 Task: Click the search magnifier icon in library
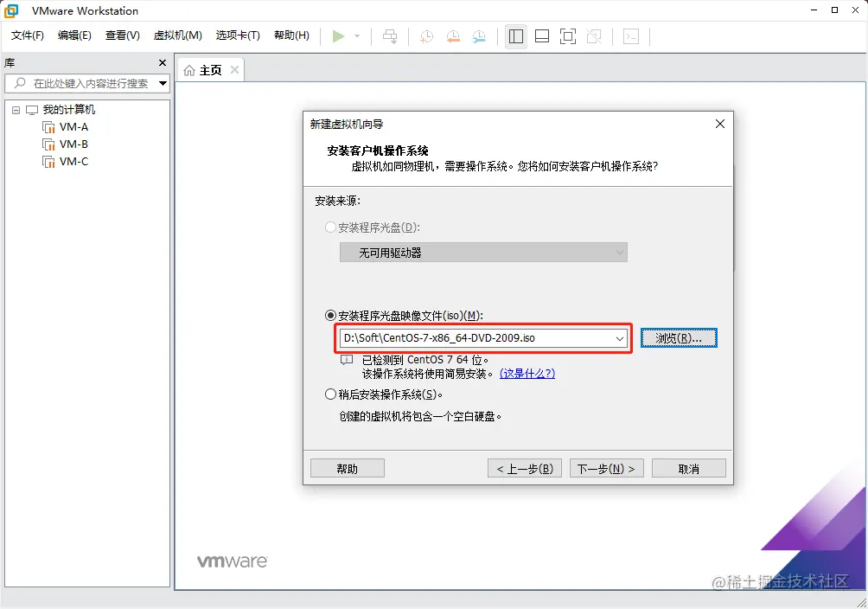click(x=20, y=83)
